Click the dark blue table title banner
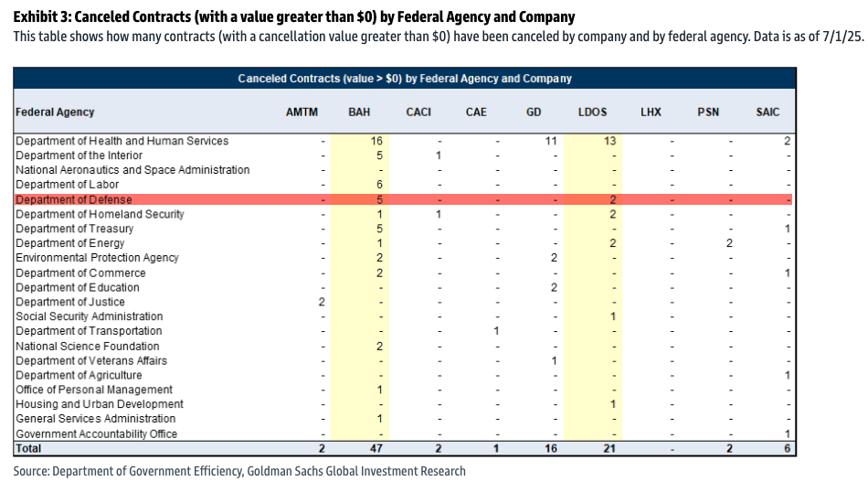Screen dimensions: 868x492 [x=404, y=79]
